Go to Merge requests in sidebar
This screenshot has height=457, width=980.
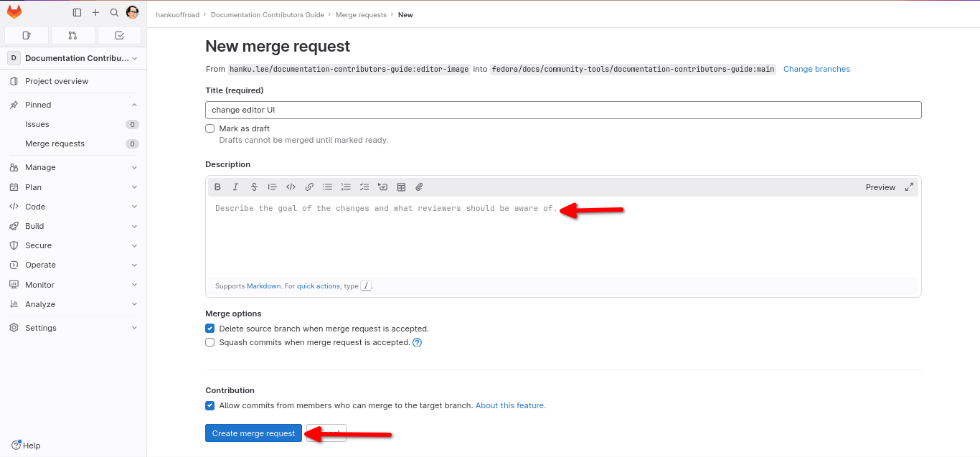(55, 143)
